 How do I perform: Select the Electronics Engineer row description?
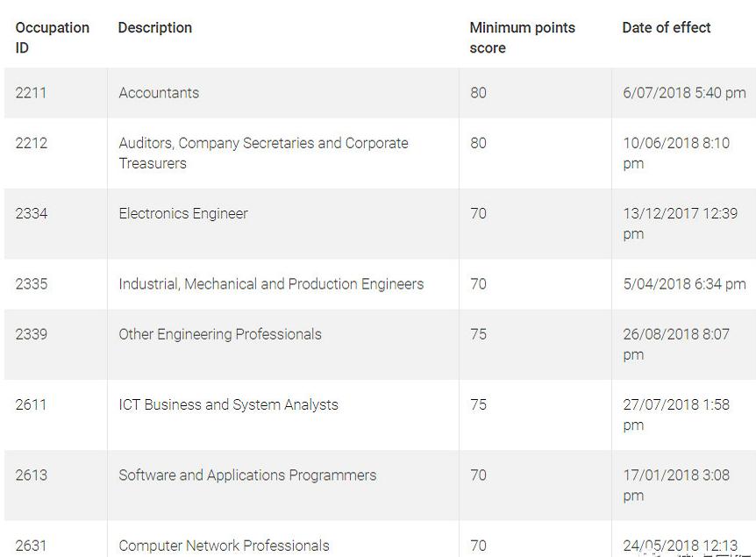(x=183, y=213)
